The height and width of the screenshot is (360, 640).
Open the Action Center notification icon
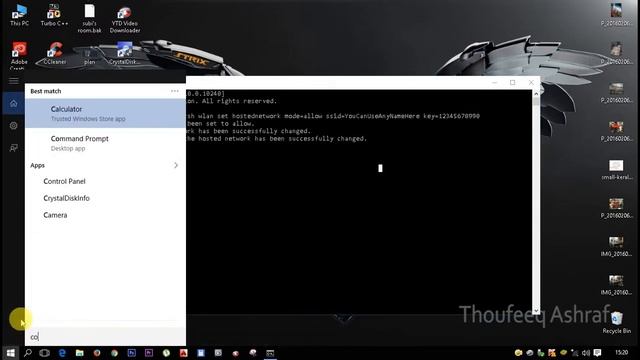[598, 353]
